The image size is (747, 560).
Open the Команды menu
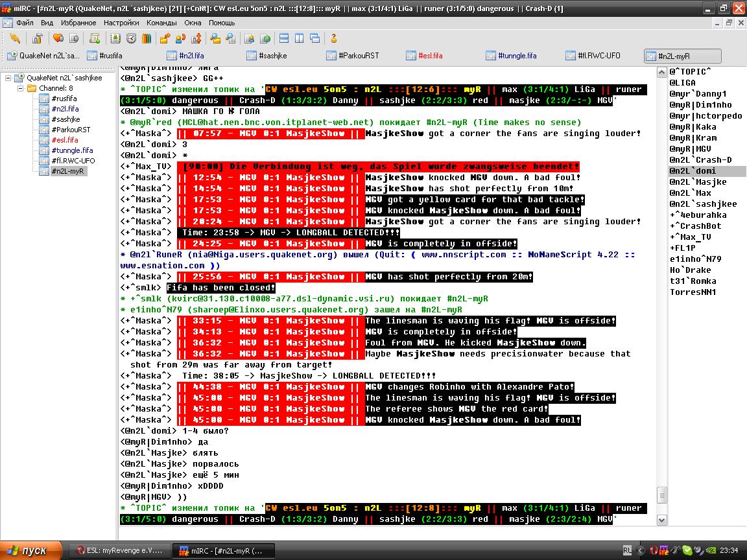161,23
